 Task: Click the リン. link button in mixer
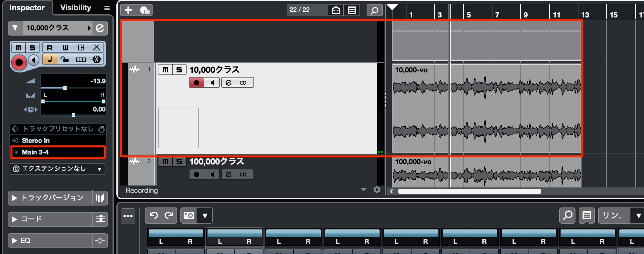pos(614,216)
